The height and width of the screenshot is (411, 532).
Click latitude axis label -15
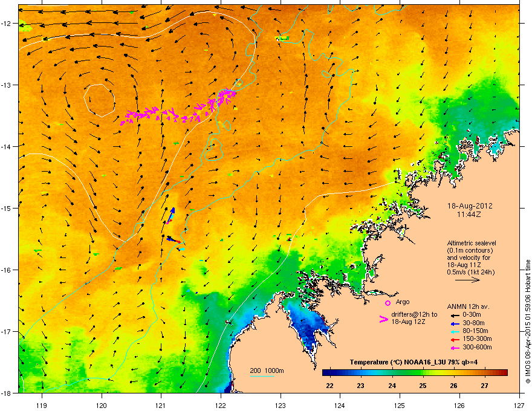[x=6, y=208]
